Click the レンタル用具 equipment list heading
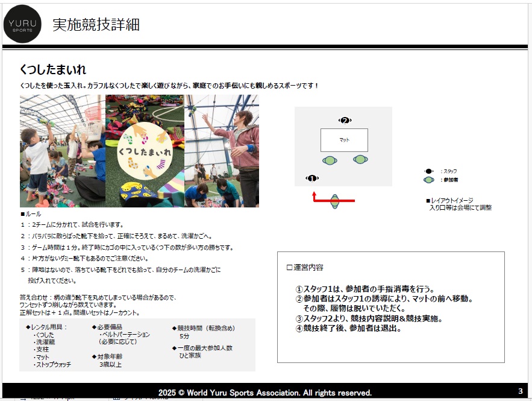 coord(47,327)
